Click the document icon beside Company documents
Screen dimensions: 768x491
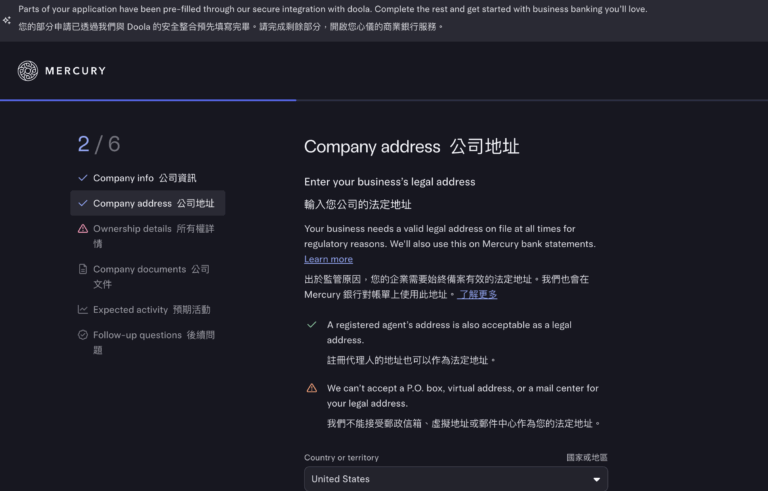[83, 269]
